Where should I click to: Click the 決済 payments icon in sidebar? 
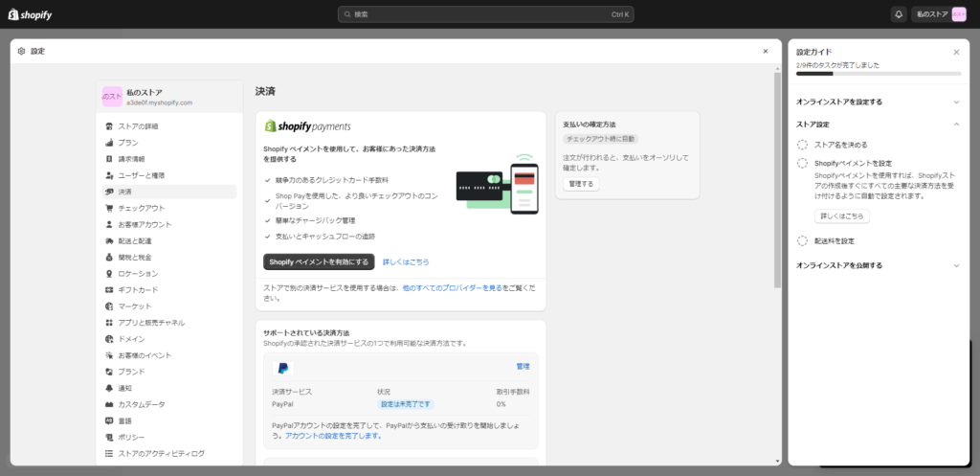point(109,192)
